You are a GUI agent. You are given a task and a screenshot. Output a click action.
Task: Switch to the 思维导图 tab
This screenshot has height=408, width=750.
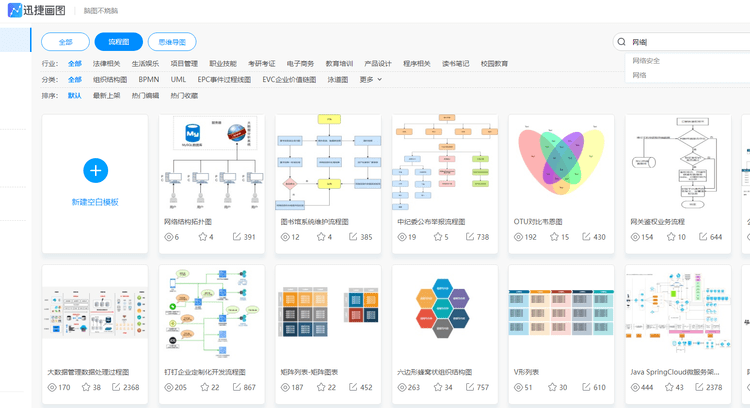tap(172, 42)
